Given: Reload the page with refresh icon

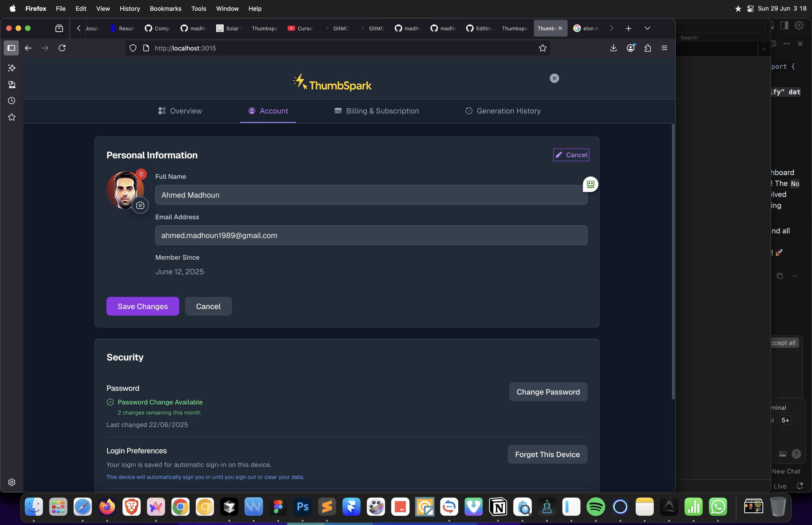Looking at the screenshot, I should [x=62, y=48].
